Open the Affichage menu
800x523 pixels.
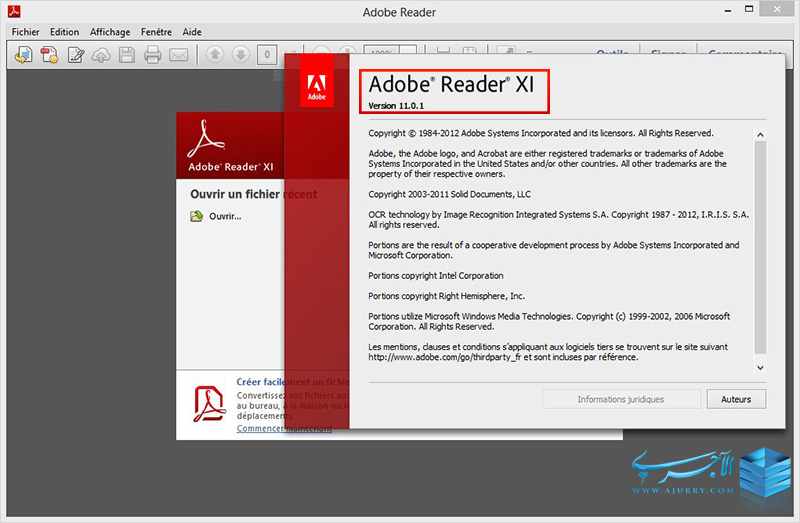110,32
